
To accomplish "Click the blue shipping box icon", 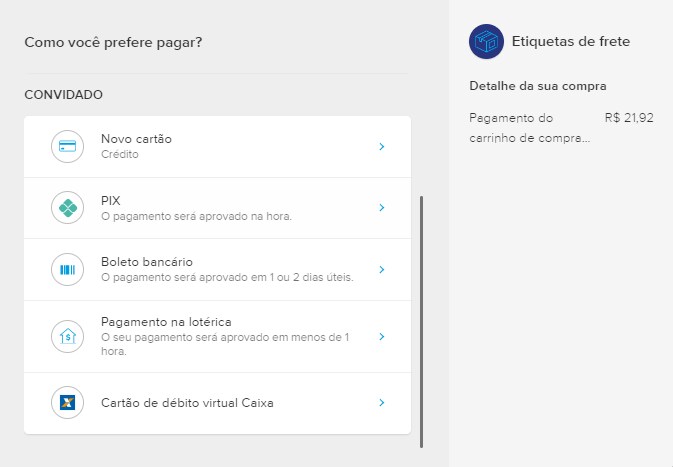I will (486, 41).
